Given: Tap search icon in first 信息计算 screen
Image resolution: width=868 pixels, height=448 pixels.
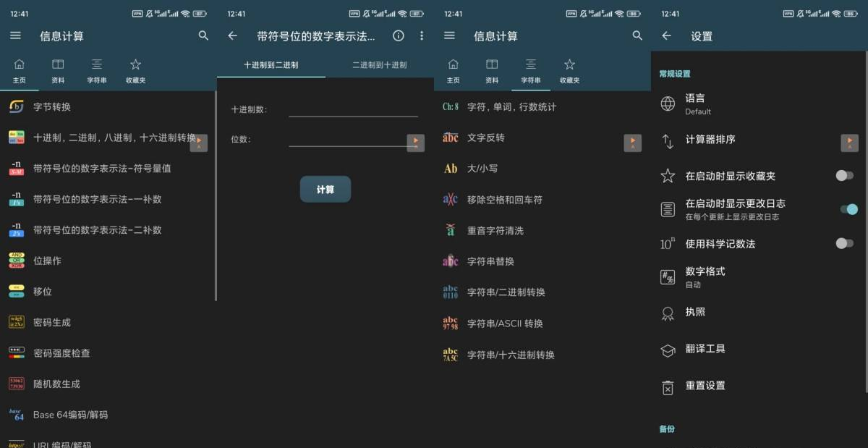Looking at the screenshot, I should coord(203,35).
